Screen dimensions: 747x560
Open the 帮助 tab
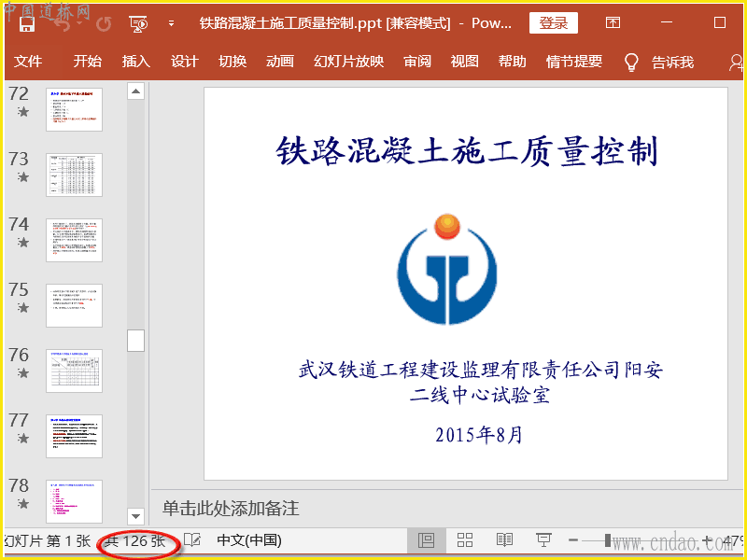coord(512,61)
